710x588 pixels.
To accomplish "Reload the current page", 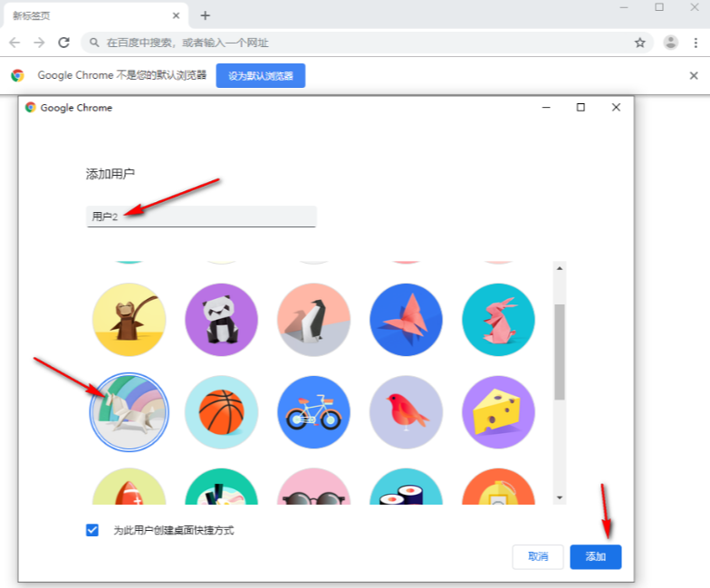I will coord(63,43).
